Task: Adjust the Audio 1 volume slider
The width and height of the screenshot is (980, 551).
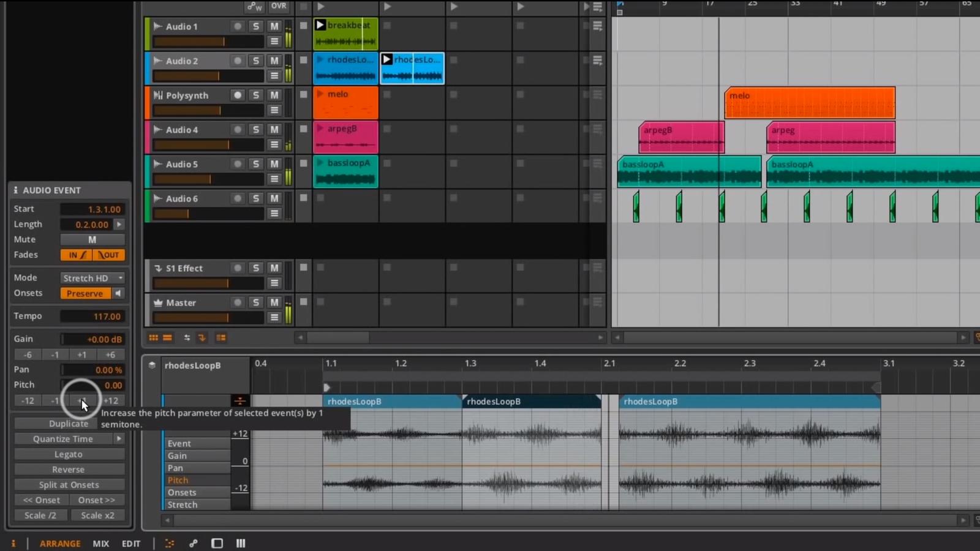Action: click(x=208, y=42)
